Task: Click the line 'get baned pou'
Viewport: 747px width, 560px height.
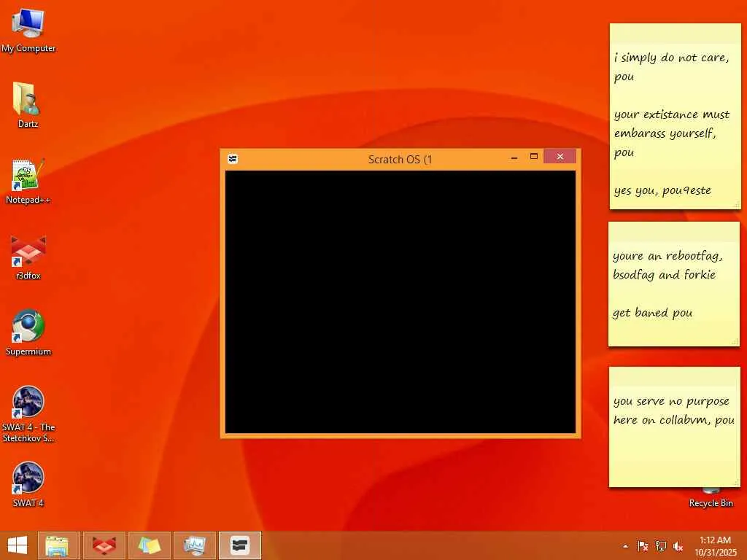Action: (x=652, y=313)
